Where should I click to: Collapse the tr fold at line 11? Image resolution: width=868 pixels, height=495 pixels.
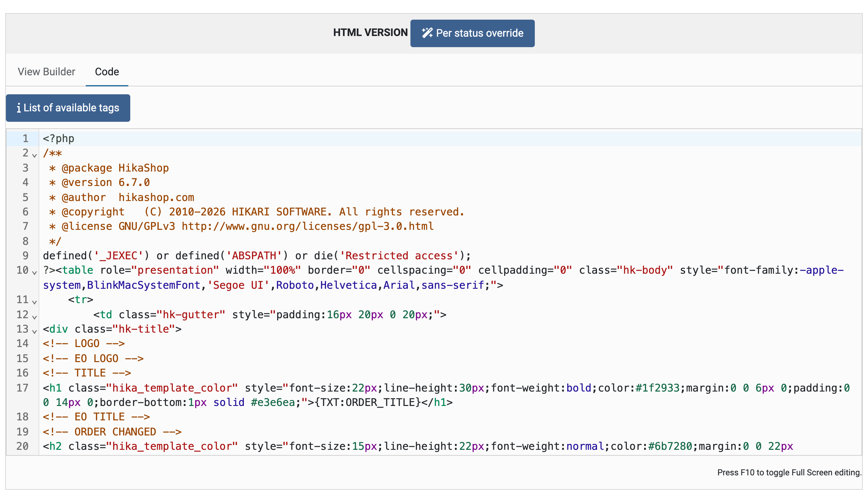point(34,302)
